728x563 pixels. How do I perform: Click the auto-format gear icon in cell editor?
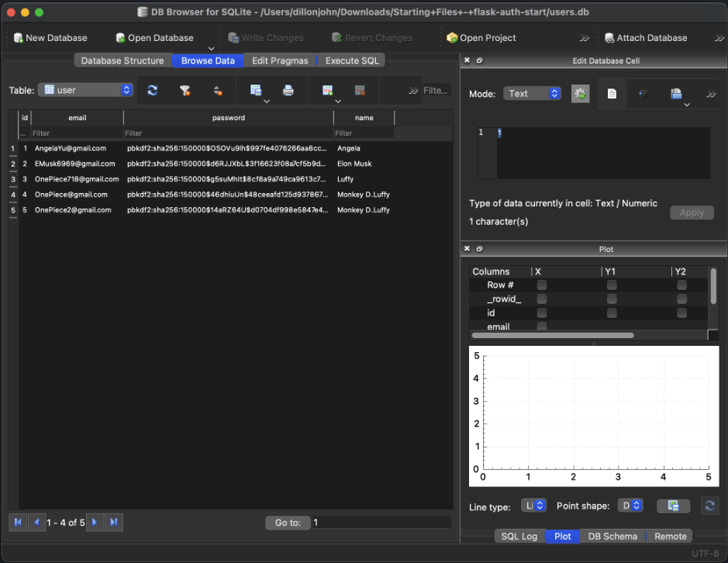click(x=580, y=94)
